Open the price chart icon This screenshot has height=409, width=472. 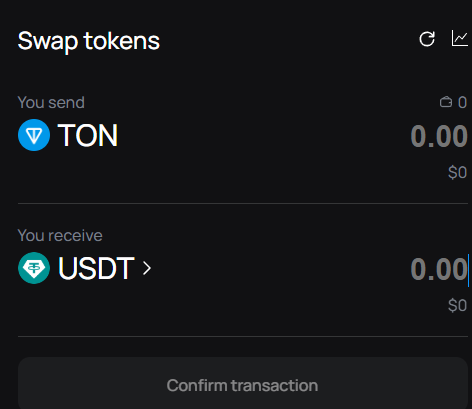click(460, 38)
